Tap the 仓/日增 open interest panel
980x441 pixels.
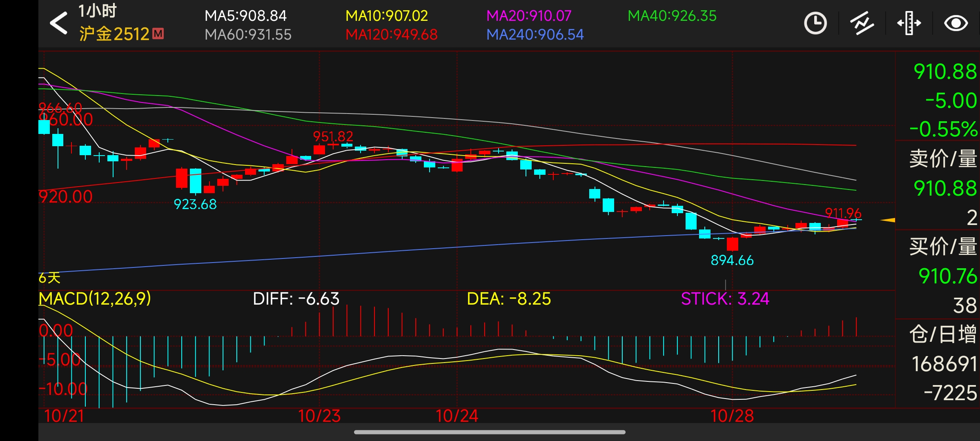942,334
